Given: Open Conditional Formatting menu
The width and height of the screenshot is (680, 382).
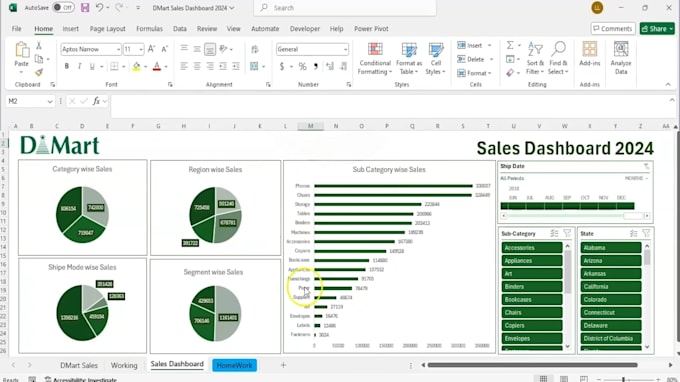Looking at the screenshot, I should pos(375,59).
